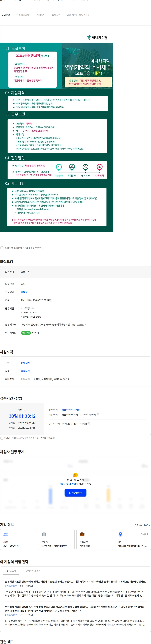Open the 학력무관 link
Viewport: 151px width, 644px height.
25,371
